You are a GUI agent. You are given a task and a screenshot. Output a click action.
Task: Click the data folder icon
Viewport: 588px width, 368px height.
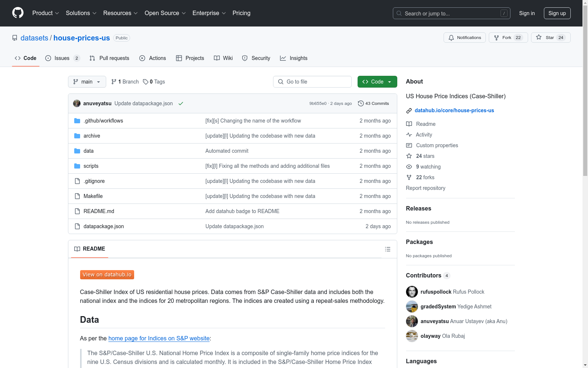77,151
